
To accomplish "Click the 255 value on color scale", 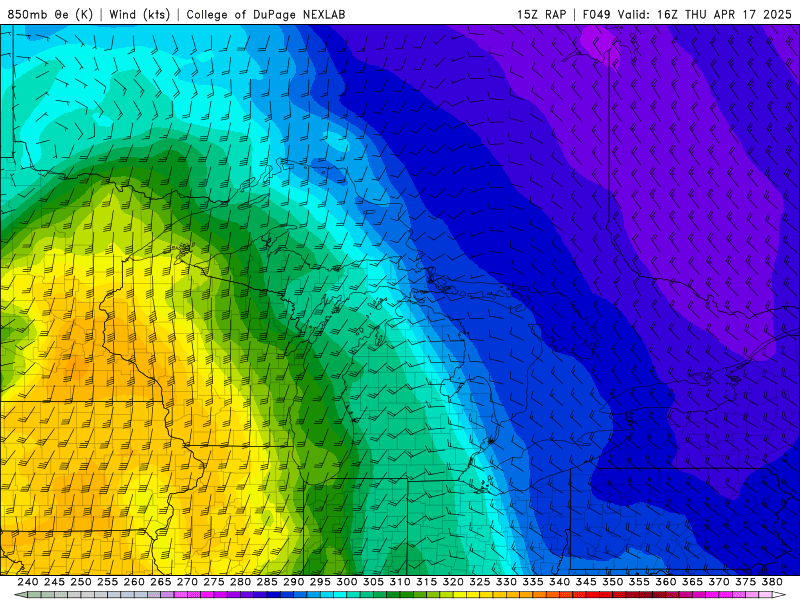I will click(x=107, y=582).
